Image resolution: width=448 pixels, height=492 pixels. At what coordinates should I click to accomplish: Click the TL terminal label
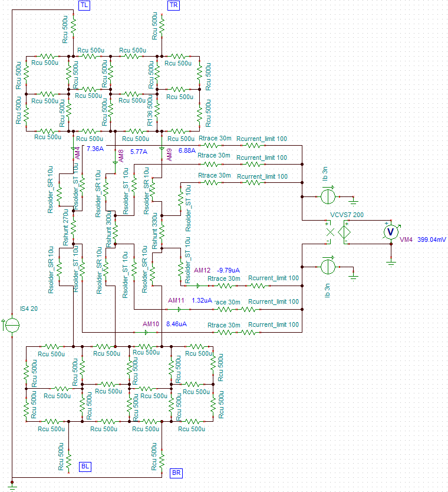[x=84, y=5]
